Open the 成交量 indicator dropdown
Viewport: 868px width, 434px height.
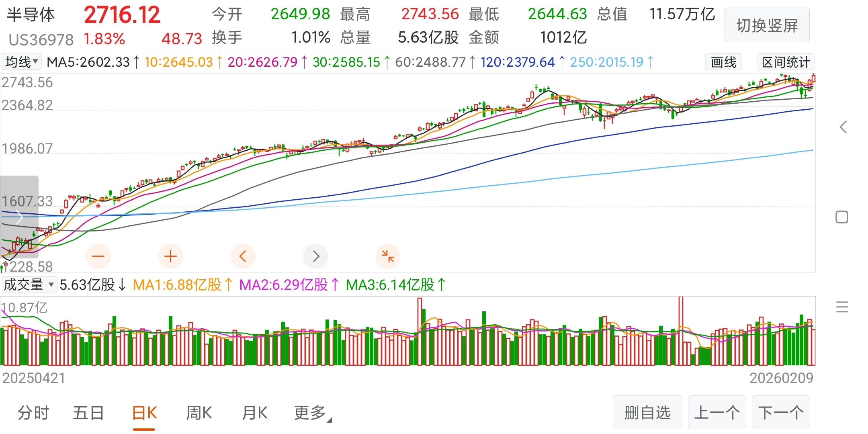click(x=29, y=285)
